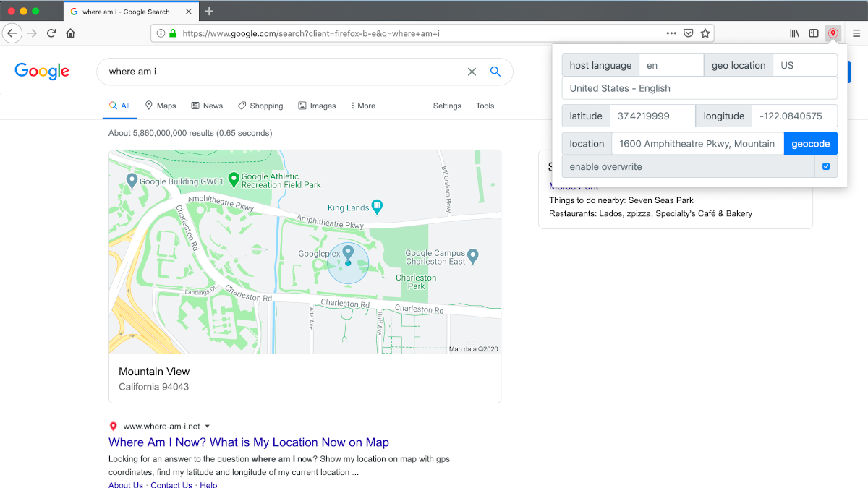Click the Help sitelink
Viewport: 868px width, 488px height.
tap(208, 485)
